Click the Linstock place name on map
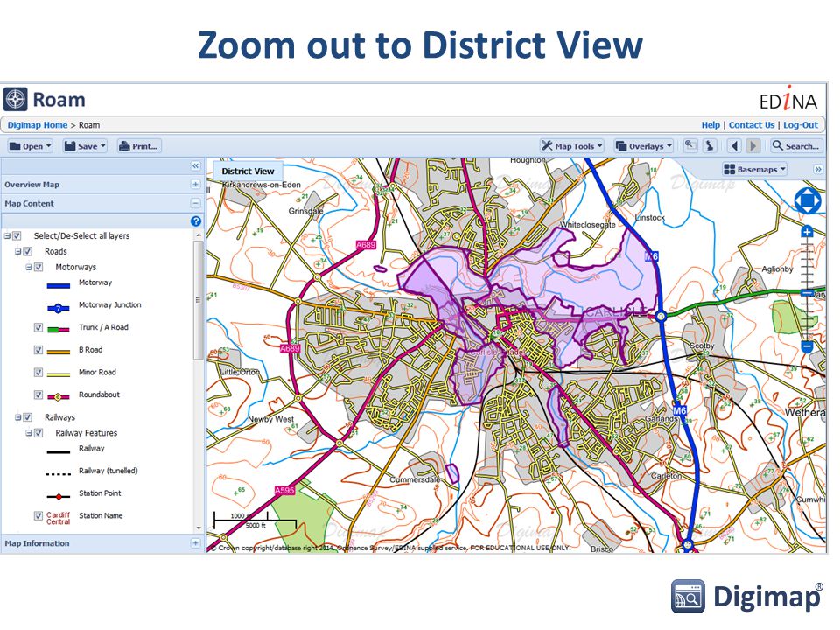 click(x=649, y=218)
